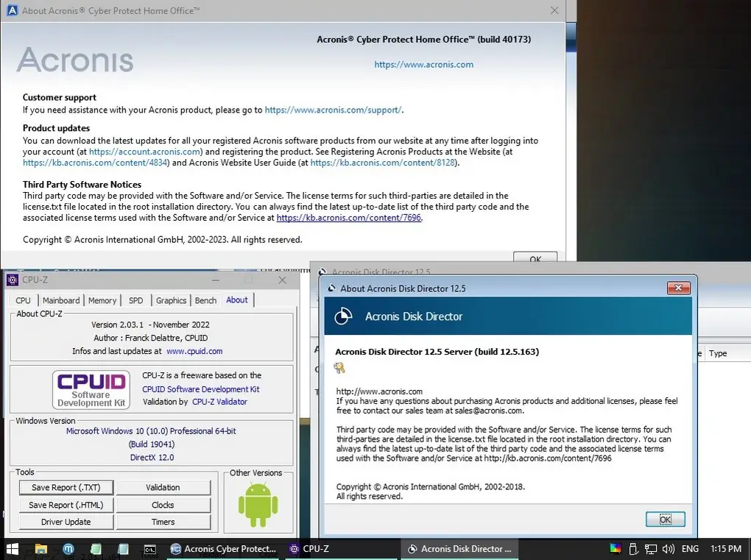Open the first green notepad taskbar icon
The height and width of the screenshot is (560, 751).
[96, 549]
